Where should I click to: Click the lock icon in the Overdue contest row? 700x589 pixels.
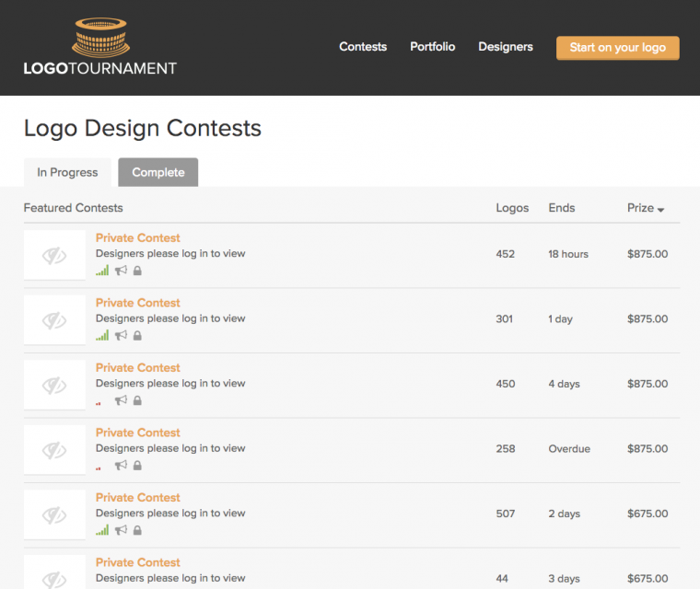click(x=137, y=466)
